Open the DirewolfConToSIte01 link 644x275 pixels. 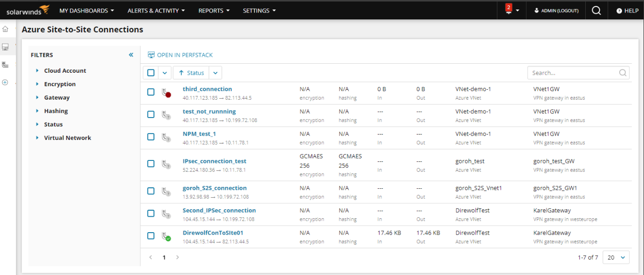[213, 233]
